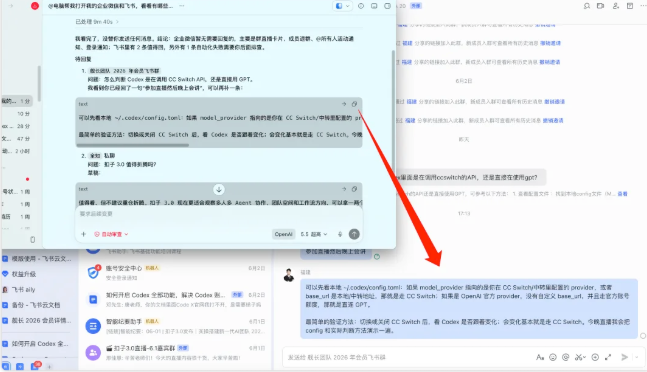Expand the "已处理 9m 40s" section
Screen dimensions: 647x372
click(97, 21)
